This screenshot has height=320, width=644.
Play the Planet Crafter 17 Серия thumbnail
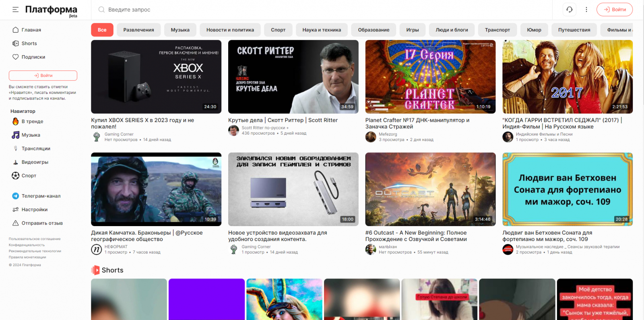[431, 77]
